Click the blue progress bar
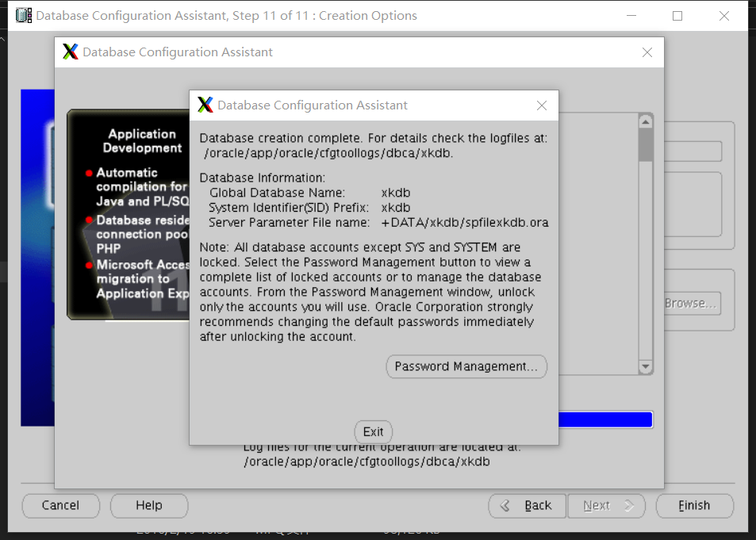This screenshot has width=756, height=540. (x=605, y=419)
